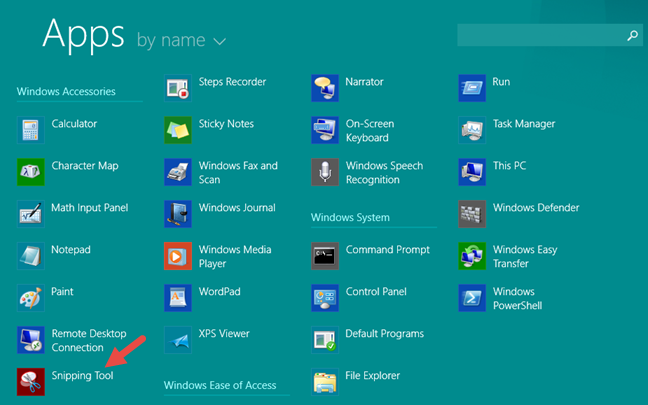Open the Sticky Notes icon
The width and height of the screenshot is (648, 405).
pyautogui.click(x=178, y=130)
